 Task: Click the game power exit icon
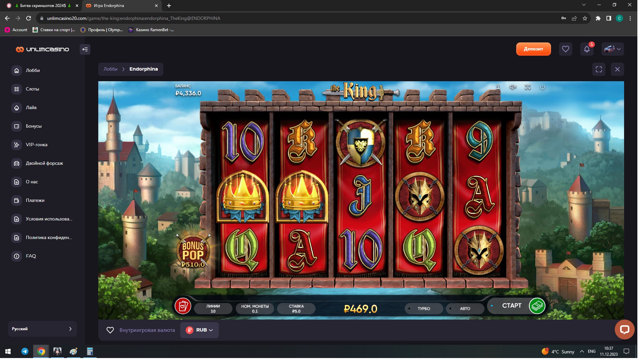point(542,87)
